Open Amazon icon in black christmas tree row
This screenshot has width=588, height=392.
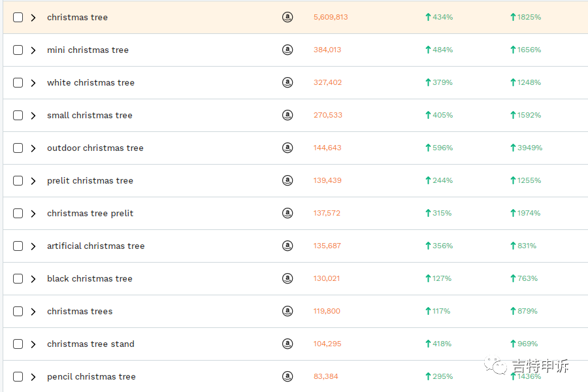pos(287,278)
